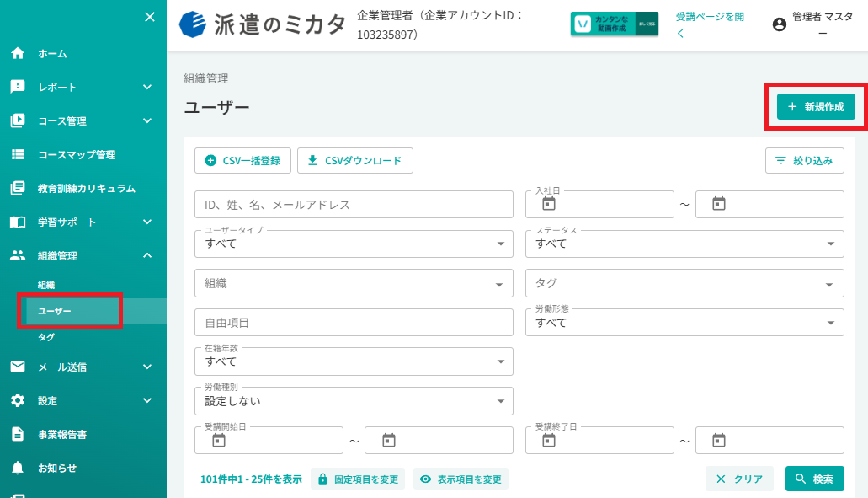Expand the 設定 menu chevron
This screenshot has width=868, height=498.
(147, 400)
